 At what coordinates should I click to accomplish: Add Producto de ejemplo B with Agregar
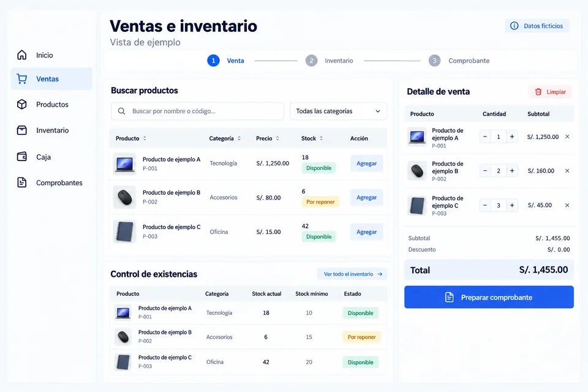[366, 197]
